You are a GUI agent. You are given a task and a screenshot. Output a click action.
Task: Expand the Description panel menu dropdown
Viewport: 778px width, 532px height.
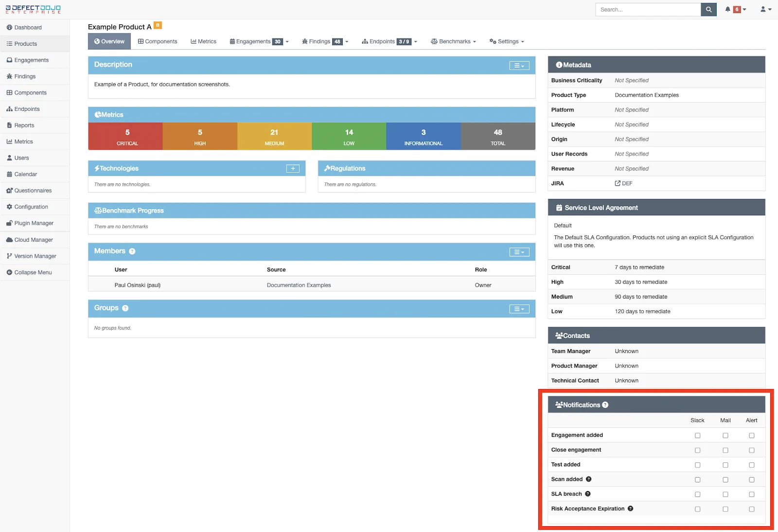pos(519,66)
